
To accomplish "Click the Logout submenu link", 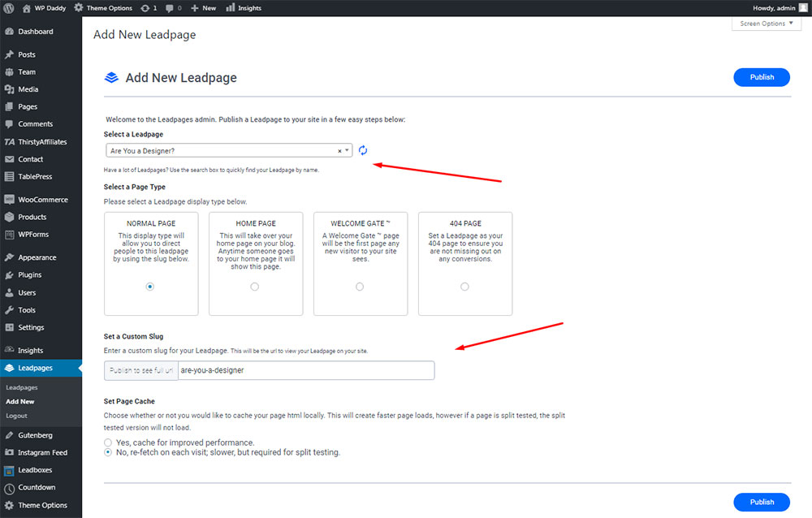I will (16, 416).
